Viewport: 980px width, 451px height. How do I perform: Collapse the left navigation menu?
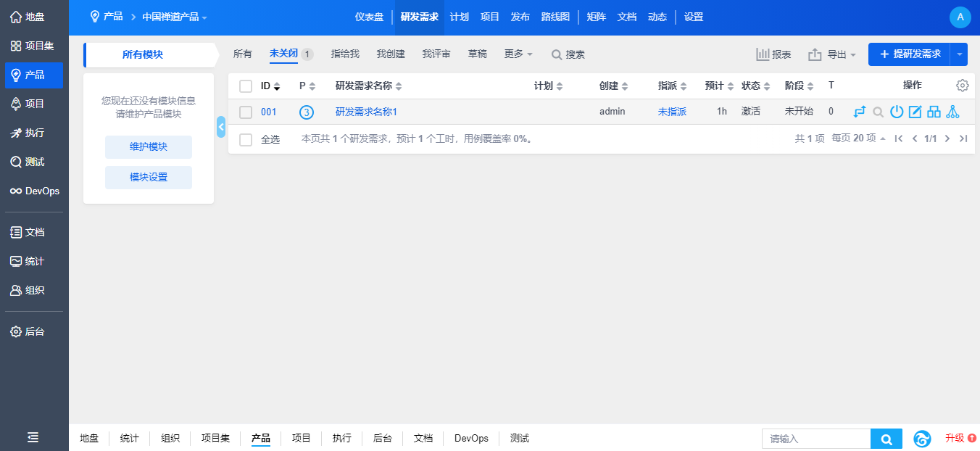coord(33,436)
